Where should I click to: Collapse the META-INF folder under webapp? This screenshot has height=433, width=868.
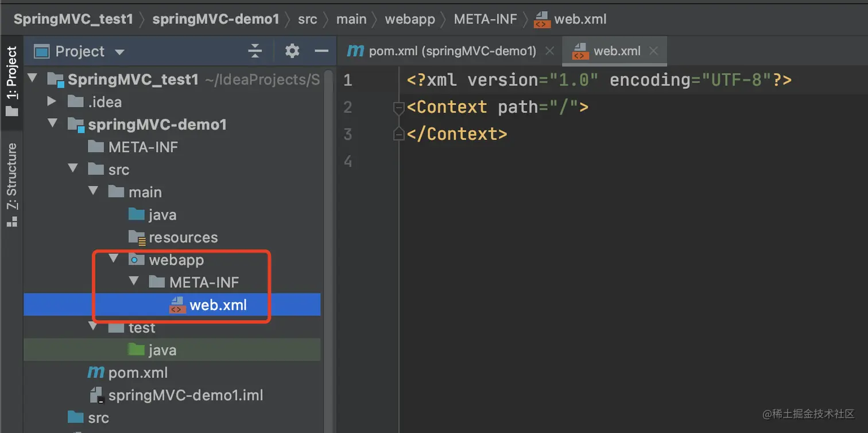[x=134, y=282]
